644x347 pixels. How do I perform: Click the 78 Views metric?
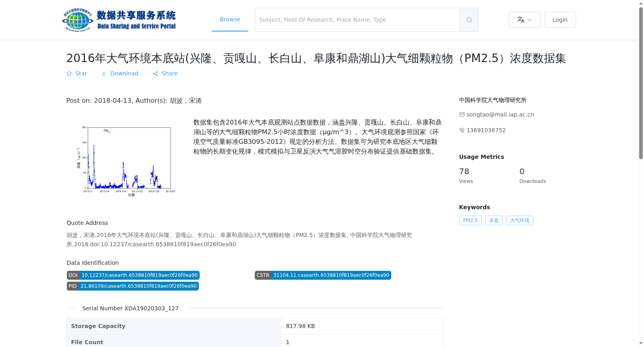[x=466, y=176]
